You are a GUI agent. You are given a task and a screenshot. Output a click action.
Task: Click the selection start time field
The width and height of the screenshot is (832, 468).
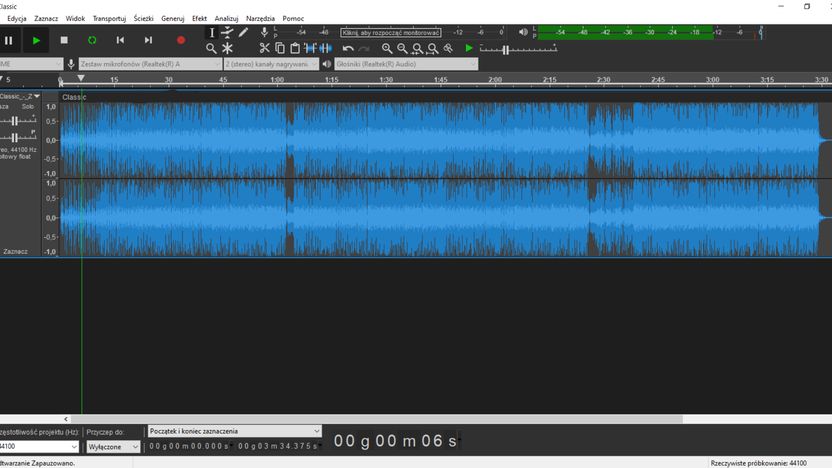pos(189,446)
